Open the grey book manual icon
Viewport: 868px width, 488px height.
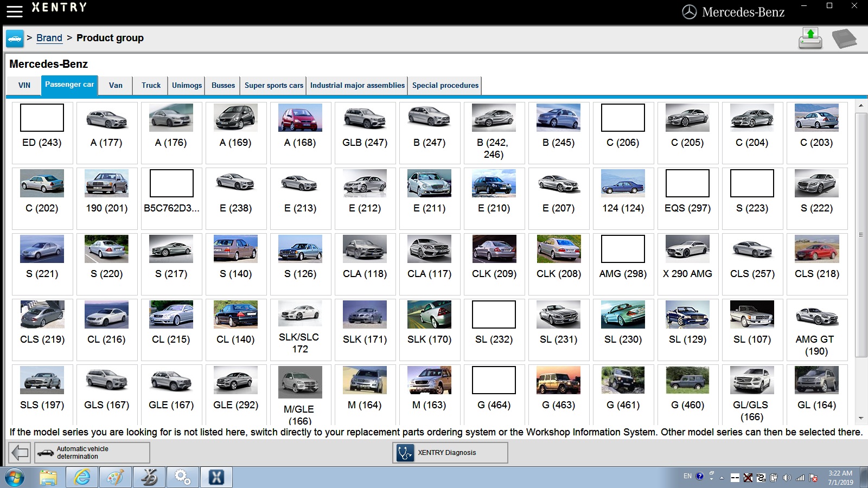pos(844,38)
